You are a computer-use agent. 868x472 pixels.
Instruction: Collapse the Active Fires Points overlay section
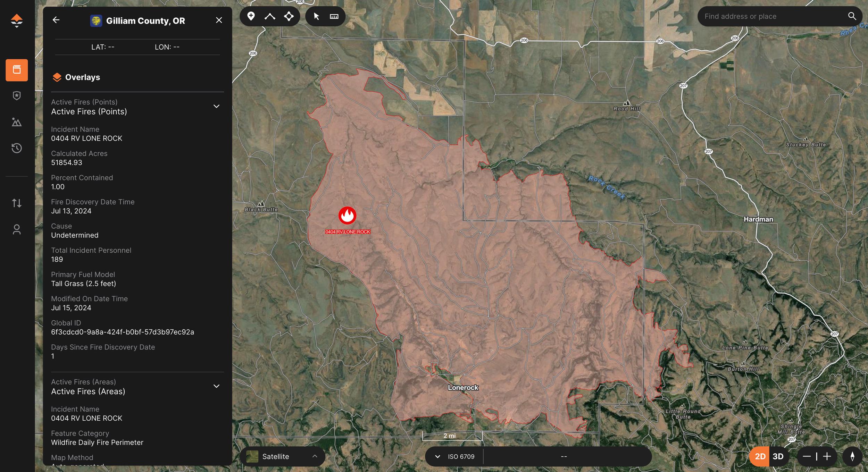[x=216, y=107]
